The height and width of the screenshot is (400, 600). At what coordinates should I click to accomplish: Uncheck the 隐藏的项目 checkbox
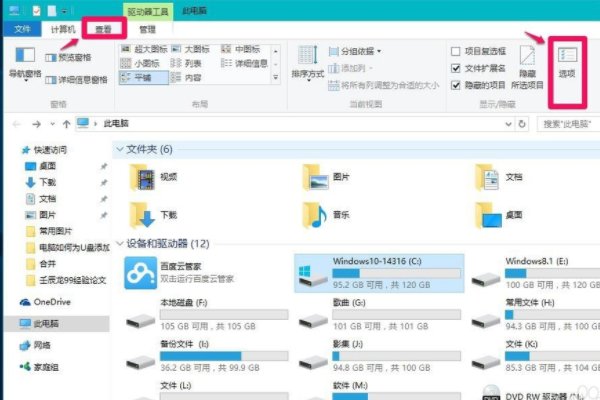pyautogui.click(x=455, y=85)
